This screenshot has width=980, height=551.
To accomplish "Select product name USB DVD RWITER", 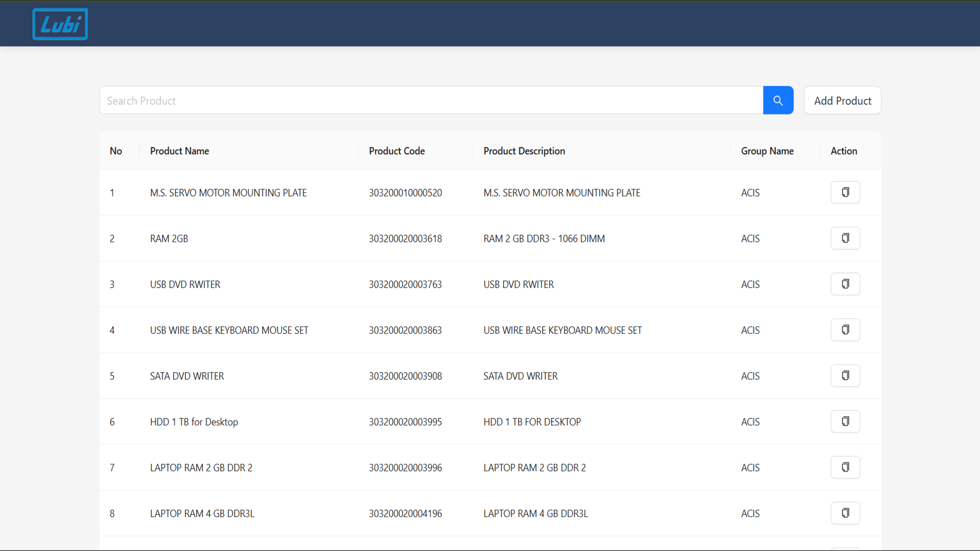I will (185, 285).
